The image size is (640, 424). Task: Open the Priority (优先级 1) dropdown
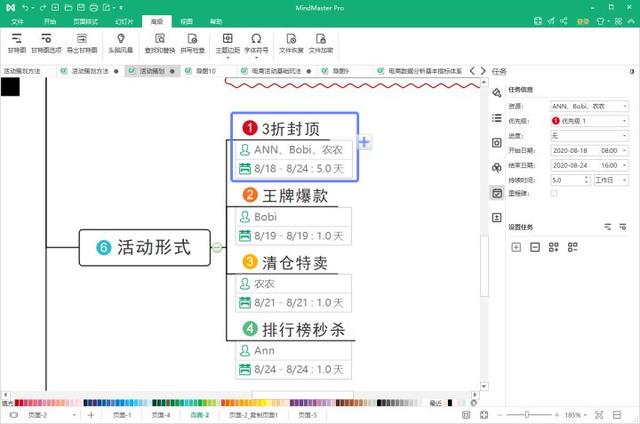coord(589,121)
